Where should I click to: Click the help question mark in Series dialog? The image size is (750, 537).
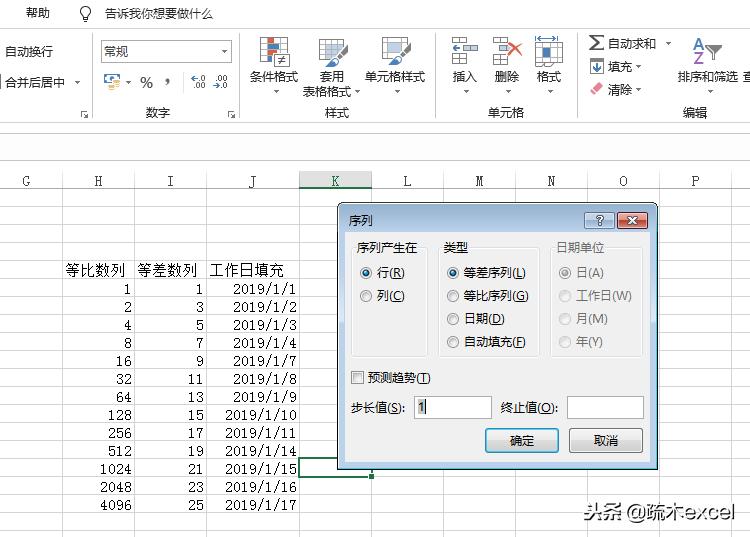pos(599,220)
